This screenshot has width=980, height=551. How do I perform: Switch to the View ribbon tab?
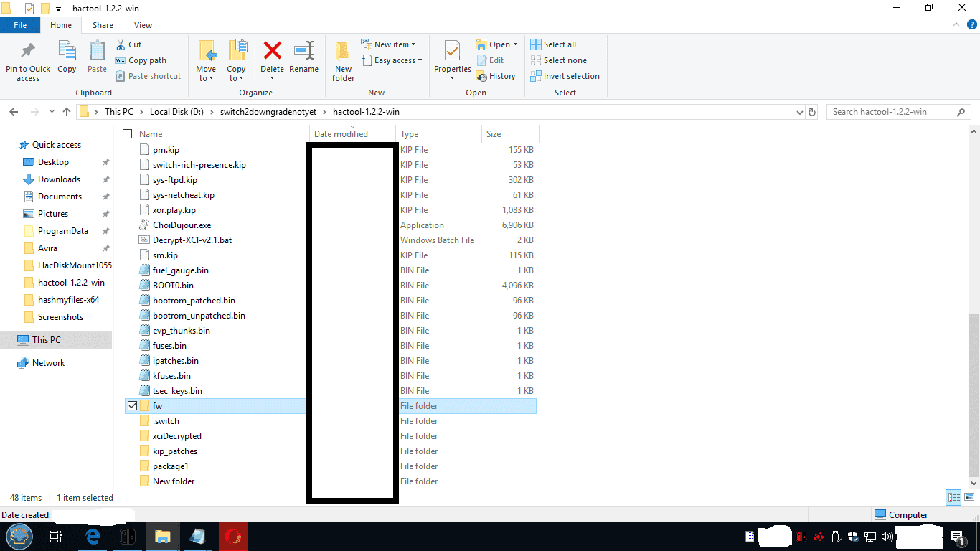pyautogui.click(x=143, y=25)
